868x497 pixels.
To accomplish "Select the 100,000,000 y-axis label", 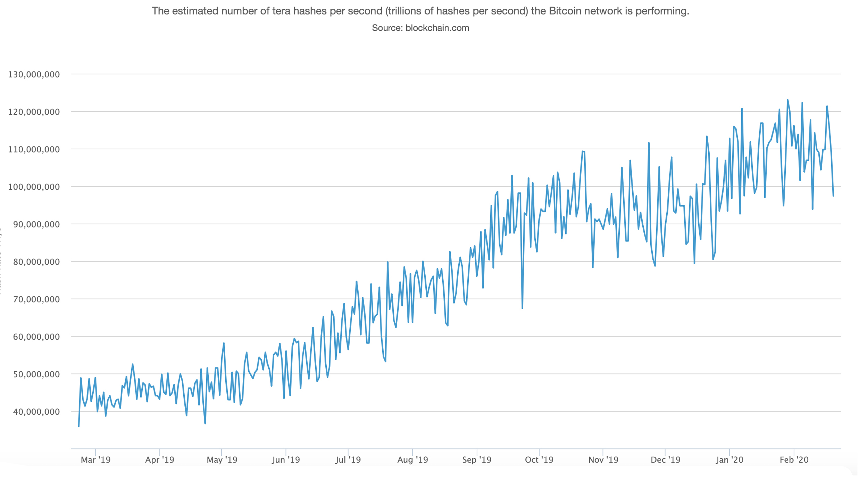I will pyautogui.click(x=34, y=187).
